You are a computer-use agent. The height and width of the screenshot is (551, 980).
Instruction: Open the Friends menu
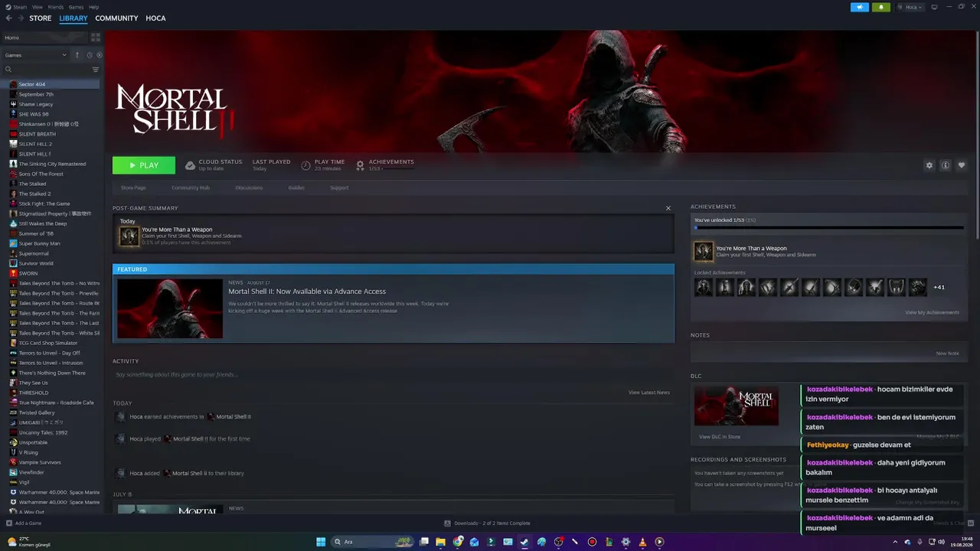[x=56, y=7]
